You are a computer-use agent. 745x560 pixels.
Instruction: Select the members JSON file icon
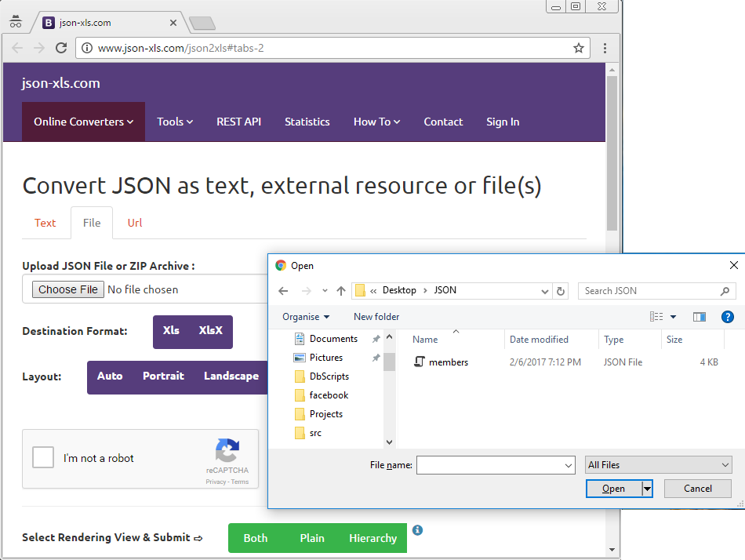(x=420, y=362)
